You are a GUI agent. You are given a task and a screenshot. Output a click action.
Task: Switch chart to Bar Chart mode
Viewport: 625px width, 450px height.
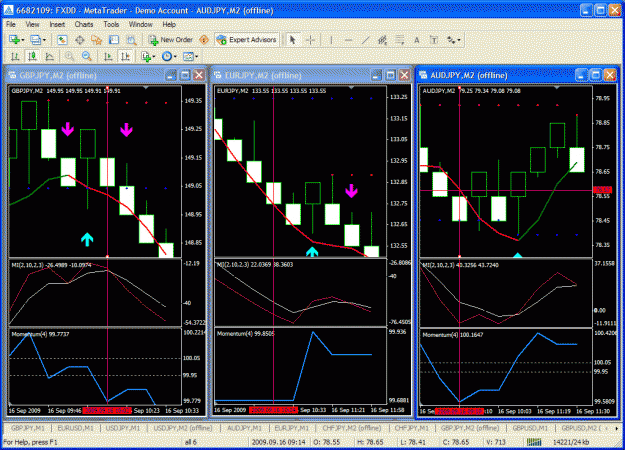pos(15,57)
